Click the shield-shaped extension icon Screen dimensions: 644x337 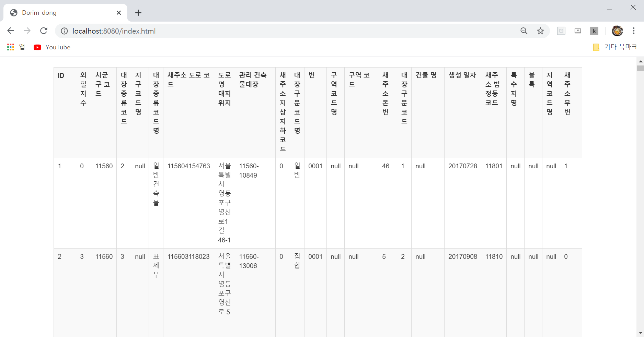[561, 31]
